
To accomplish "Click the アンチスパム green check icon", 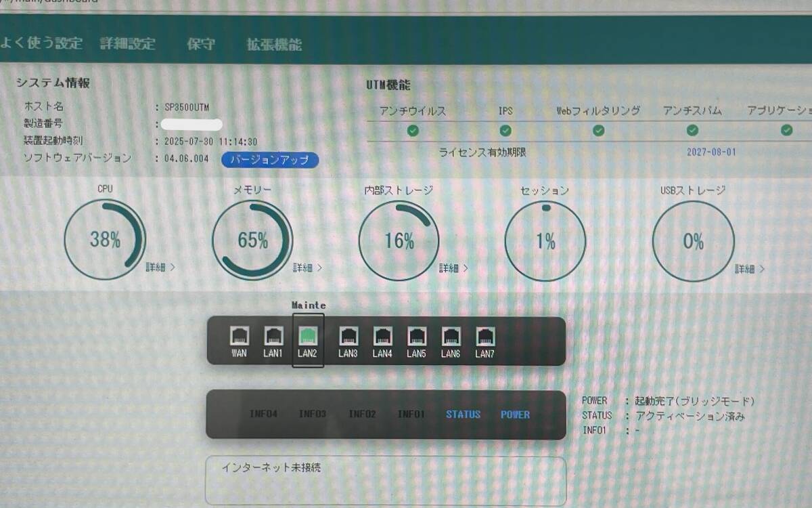I will point(692,130).
